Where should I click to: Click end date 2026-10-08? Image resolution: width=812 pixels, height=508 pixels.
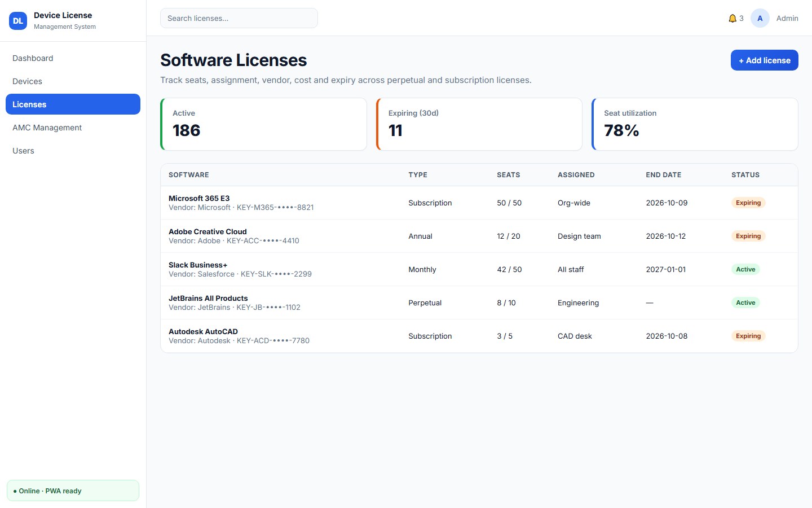[x=667, y=336]
